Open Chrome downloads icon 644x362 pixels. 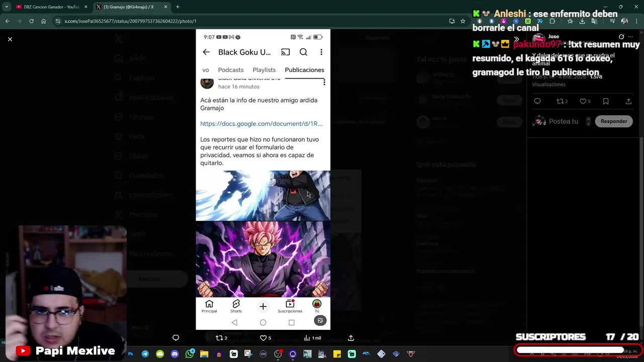pyautogui.click(x=582, y=21)
